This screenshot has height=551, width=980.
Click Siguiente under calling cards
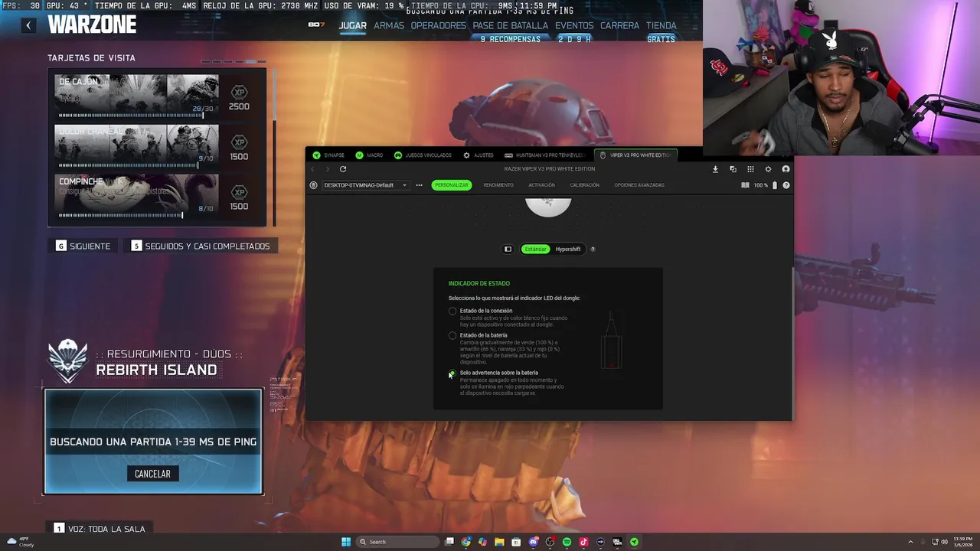click(84, 246)
